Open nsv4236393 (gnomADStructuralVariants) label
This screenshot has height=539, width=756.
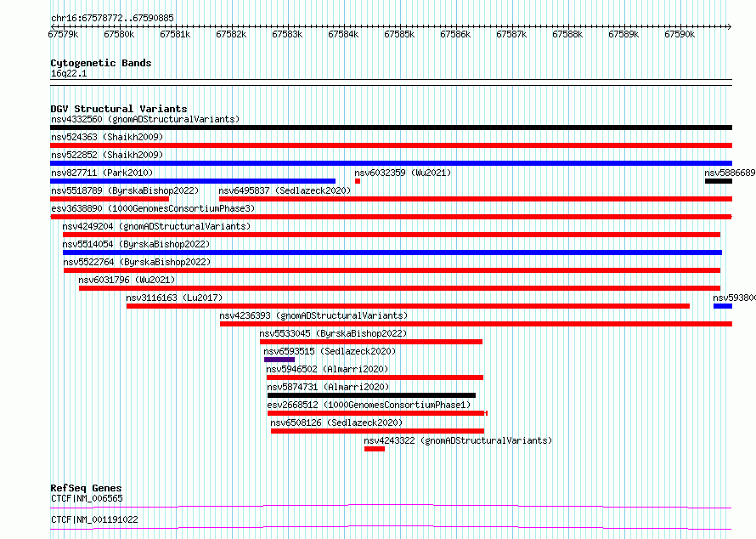pos(313,315)
